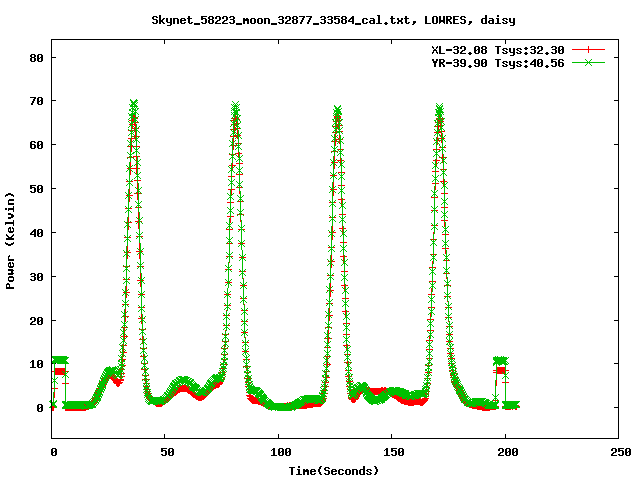Screen dimensions: 640x480
Task: Click the y-axis tick label 20
Action: (36, 321)
